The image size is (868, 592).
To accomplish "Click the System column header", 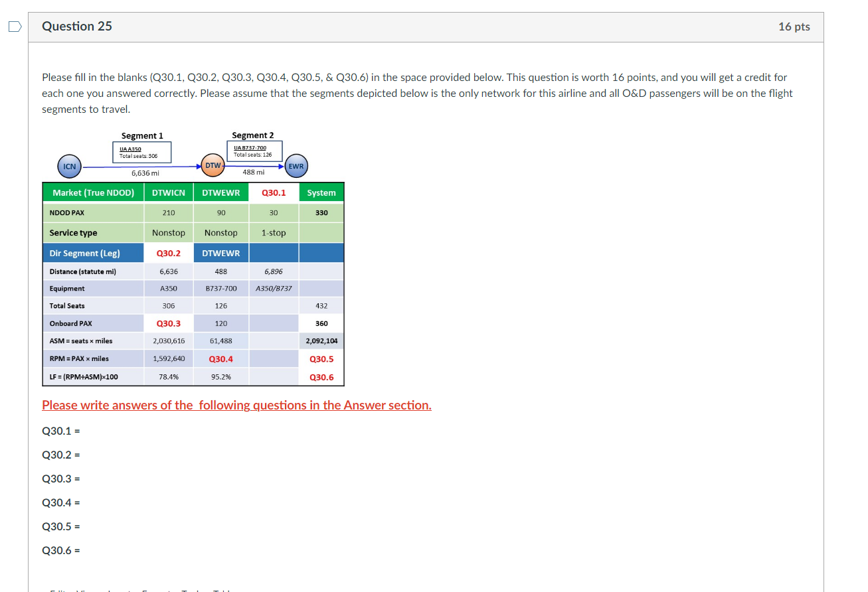I will pos(321,192).
